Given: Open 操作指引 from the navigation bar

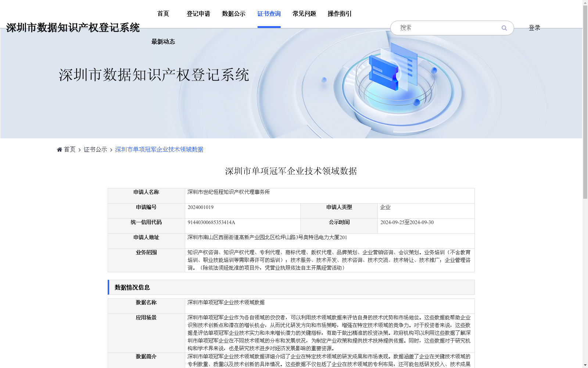Looking at the screenshot, I should coord(340,14).
